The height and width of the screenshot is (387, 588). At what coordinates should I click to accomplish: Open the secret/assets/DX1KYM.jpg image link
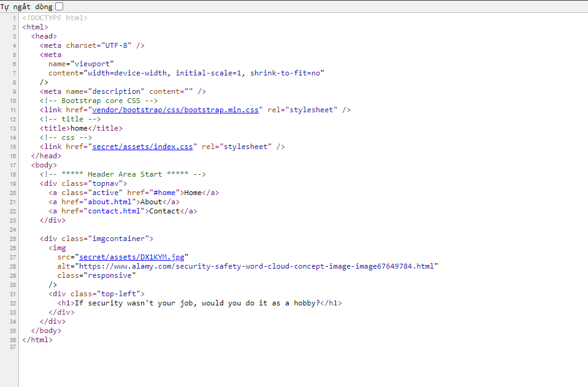point(131,257)
